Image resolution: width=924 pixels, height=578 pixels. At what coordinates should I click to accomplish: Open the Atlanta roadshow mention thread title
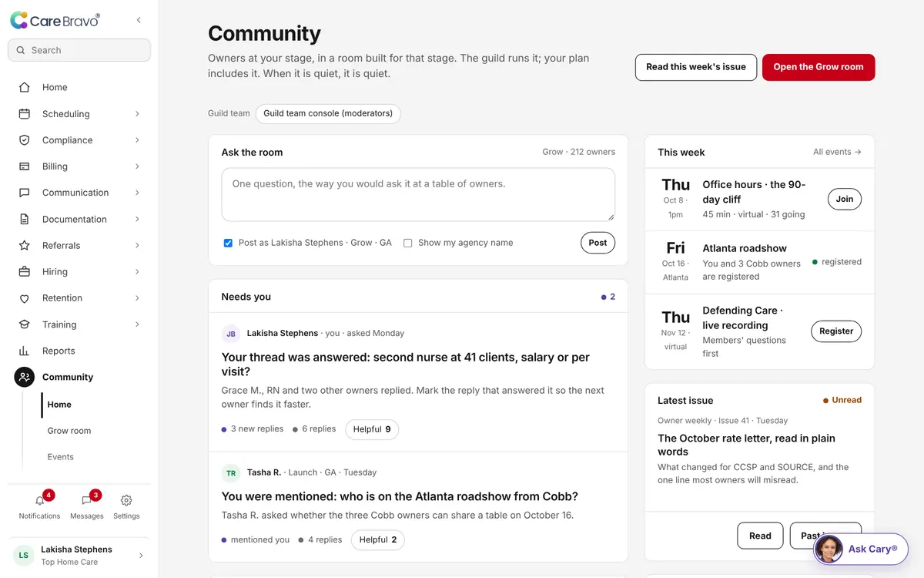tap(400, 496)
